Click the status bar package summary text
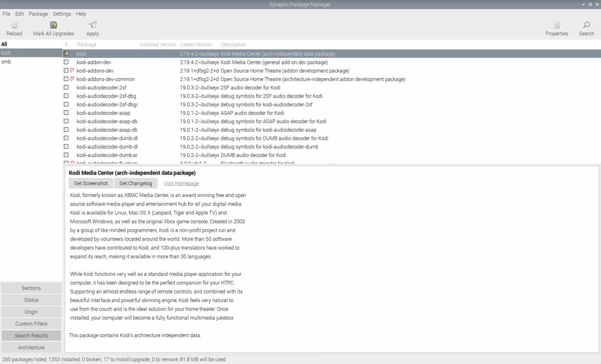 pyautogui.click(x=114, y=359)
